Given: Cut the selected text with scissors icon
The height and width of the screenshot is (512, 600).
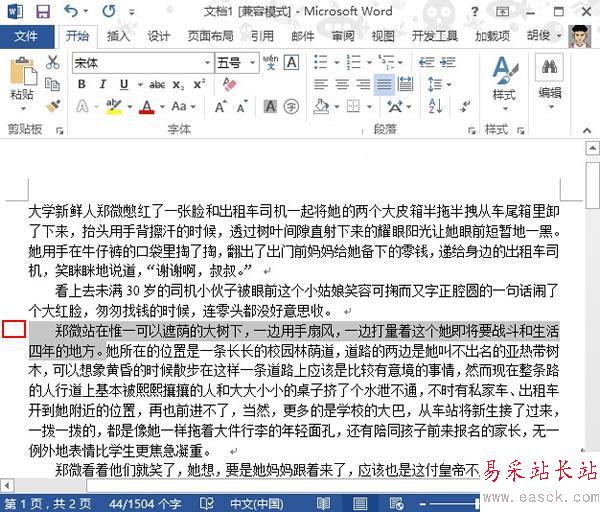Looking at the screenshot, I should click(52, 62).
